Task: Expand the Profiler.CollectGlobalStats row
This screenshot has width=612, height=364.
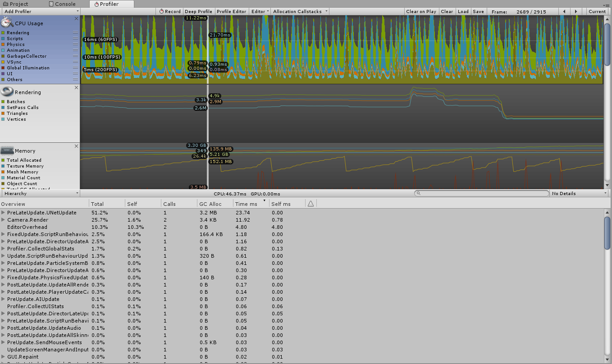Action: point(3,249)
